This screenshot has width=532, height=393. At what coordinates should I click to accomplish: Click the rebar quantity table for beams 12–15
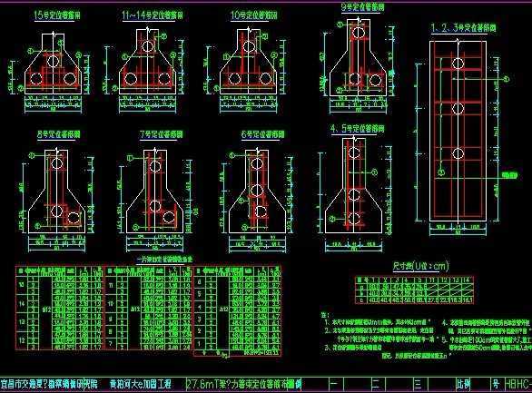[59, 308]
